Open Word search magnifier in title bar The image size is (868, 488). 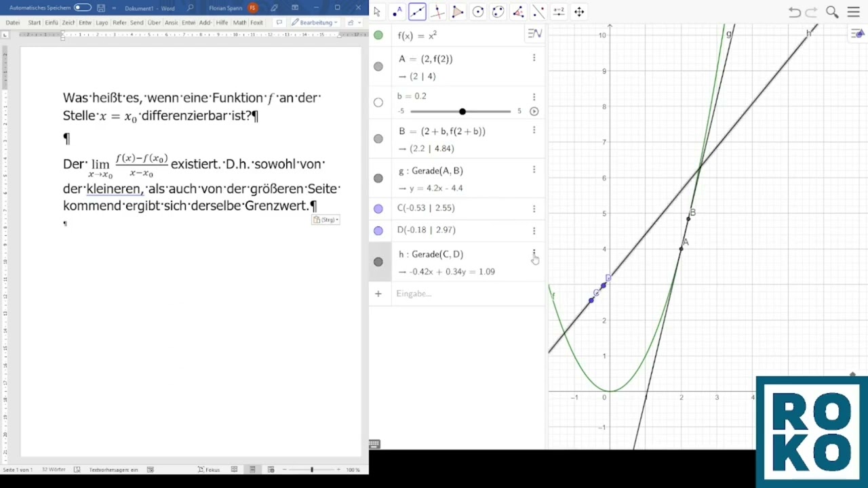coord(191,8)
